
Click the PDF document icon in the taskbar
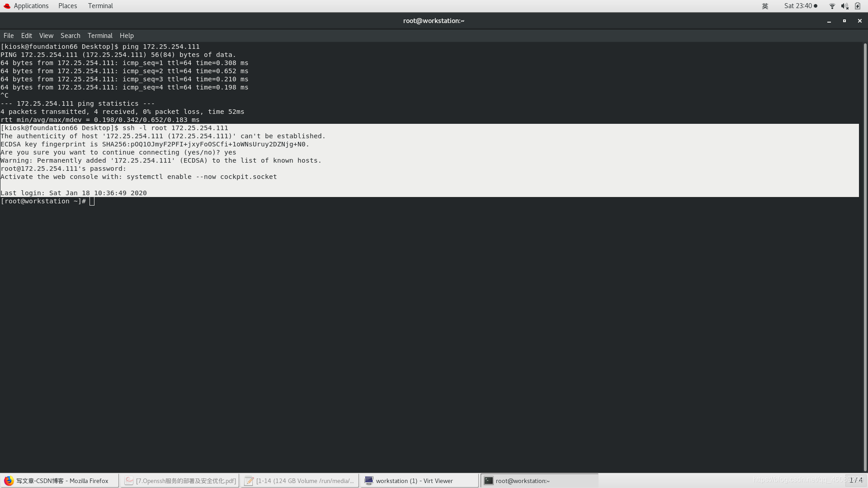point(129,481)
